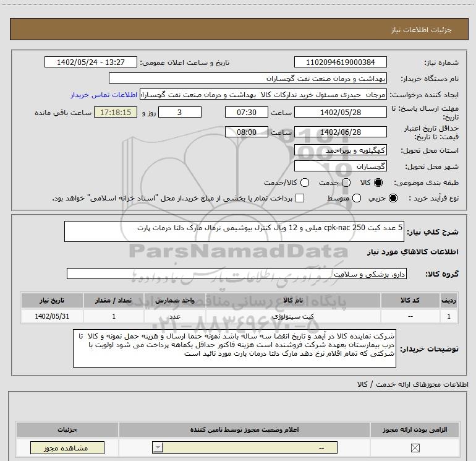This screenshot has width=476, height=461.
Task: Toggle the اسناد خزانه اسلامی payment checkbox
Action: (300, 198)
